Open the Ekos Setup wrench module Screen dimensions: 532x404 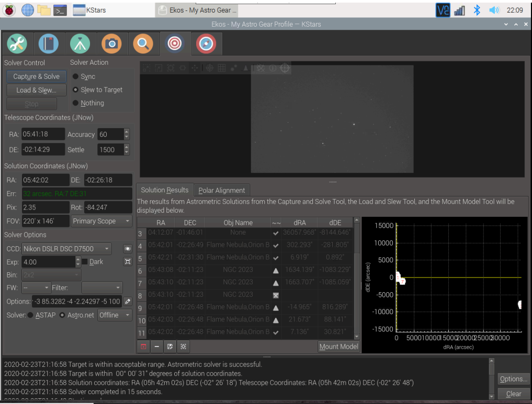(x=17, y=43)
